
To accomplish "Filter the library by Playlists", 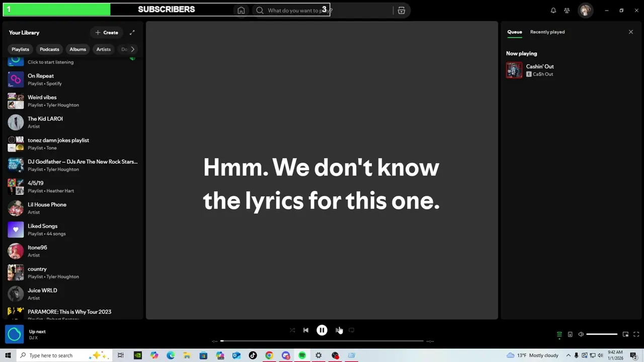I will coord(20,49).
